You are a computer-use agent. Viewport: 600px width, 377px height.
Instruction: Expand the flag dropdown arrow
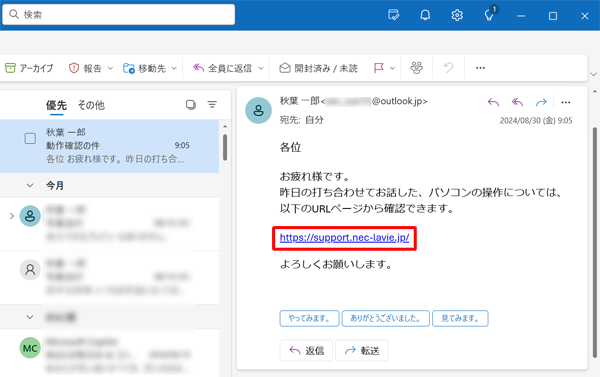coord(392,69)
